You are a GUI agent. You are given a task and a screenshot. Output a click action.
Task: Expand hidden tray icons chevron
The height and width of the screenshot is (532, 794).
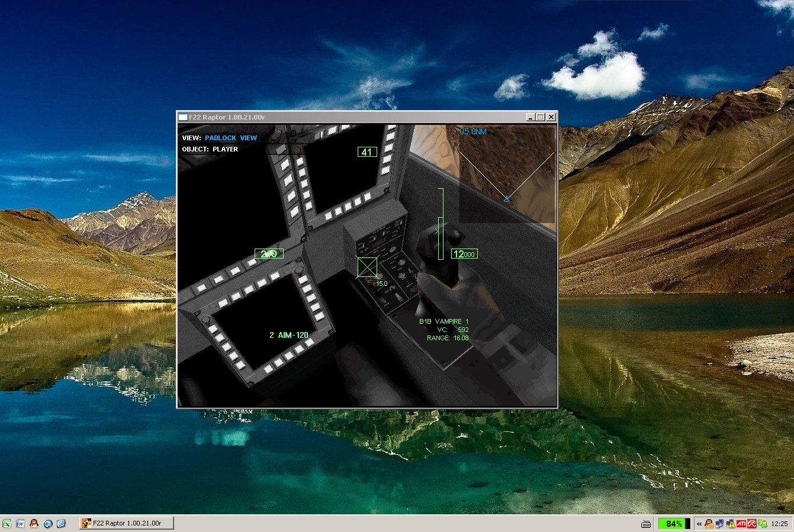(x=699, y=524)
